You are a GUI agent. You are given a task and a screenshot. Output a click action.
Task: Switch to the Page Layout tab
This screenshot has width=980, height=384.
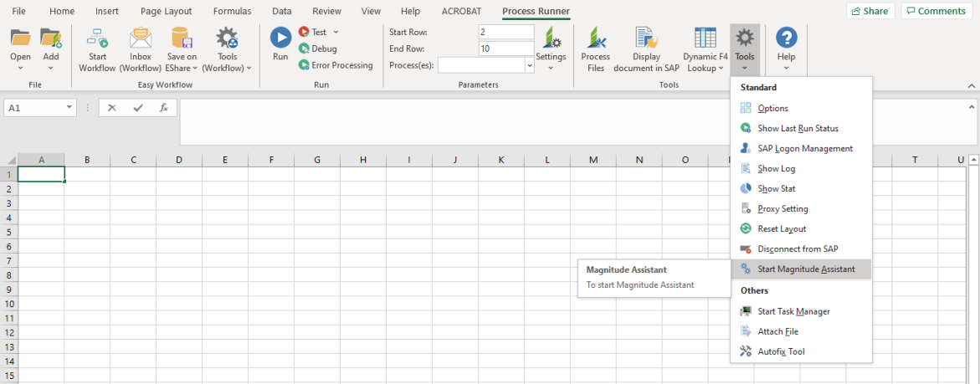pyautogui.click(x=166, y=12)
